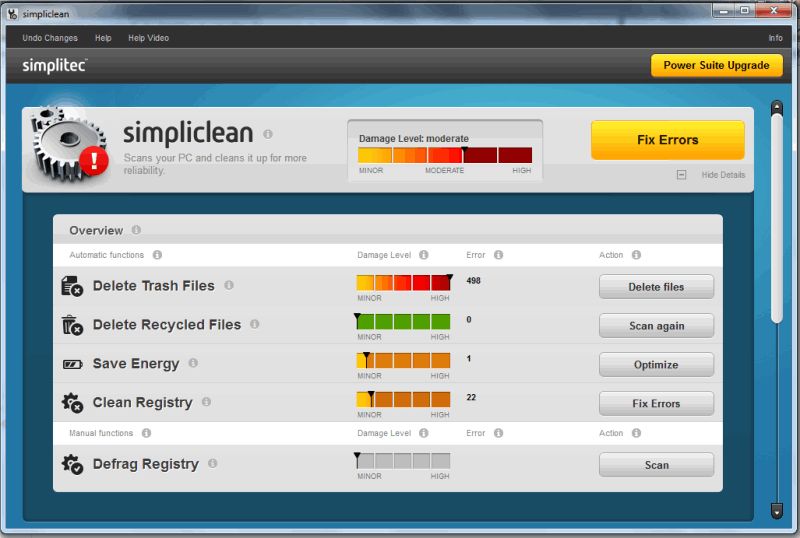The width and height of the screenshot is (800, 538).
Task: Click the Clean Registry damage meter
Action: [x=403, y=399]
